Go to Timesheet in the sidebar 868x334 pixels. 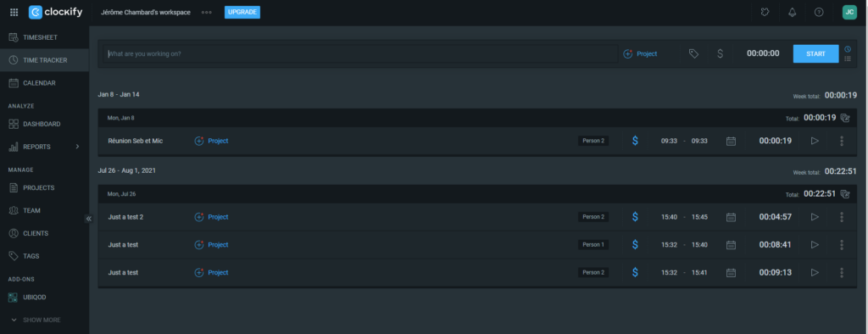[x=44, y=37]
